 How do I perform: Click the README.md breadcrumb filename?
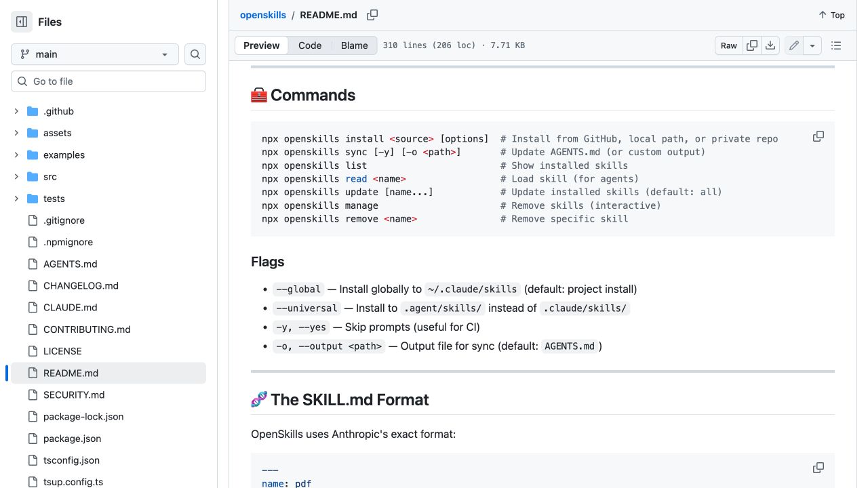(328, 15)
